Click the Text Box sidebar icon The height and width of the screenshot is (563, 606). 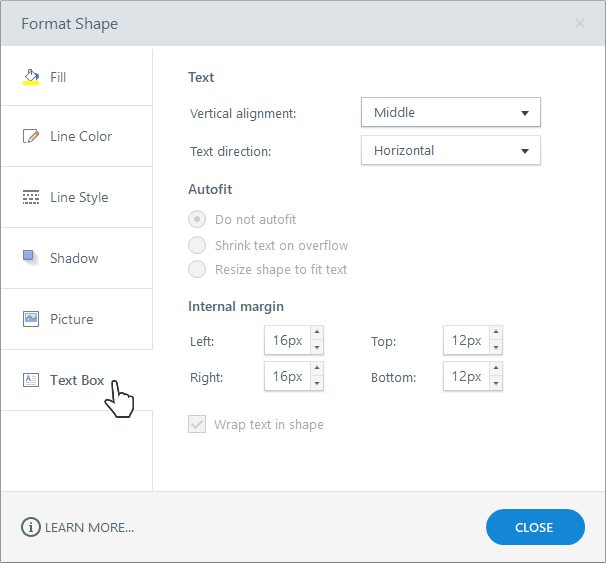[x=31, y=380]
